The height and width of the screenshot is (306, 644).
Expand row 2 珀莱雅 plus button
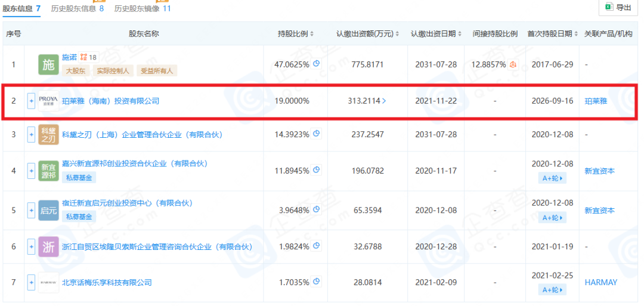pos(31,101)
